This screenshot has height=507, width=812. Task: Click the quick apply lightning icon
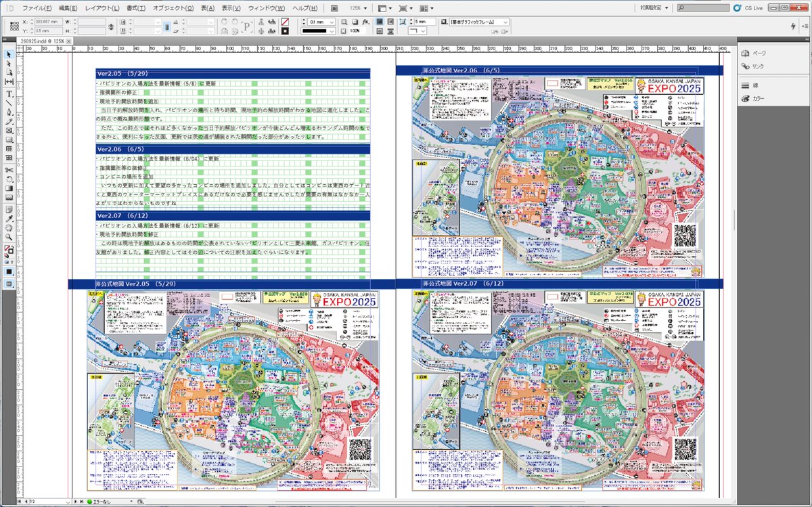793,26
